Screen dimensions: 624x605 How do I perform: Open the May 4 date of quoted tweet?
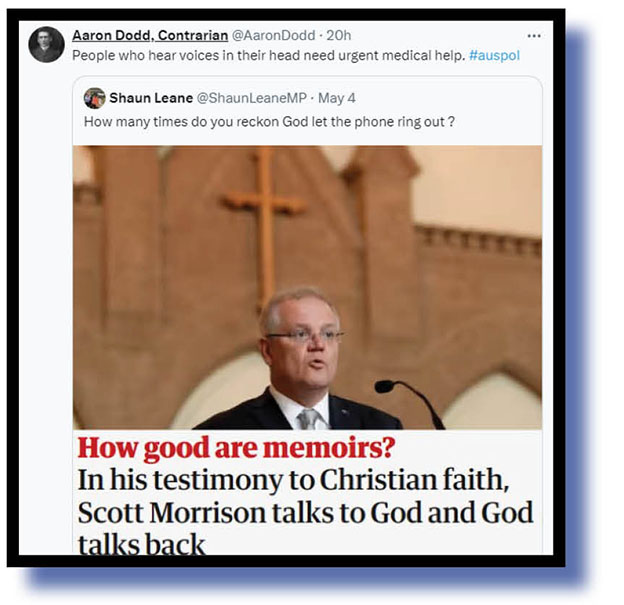coord(337,98)
